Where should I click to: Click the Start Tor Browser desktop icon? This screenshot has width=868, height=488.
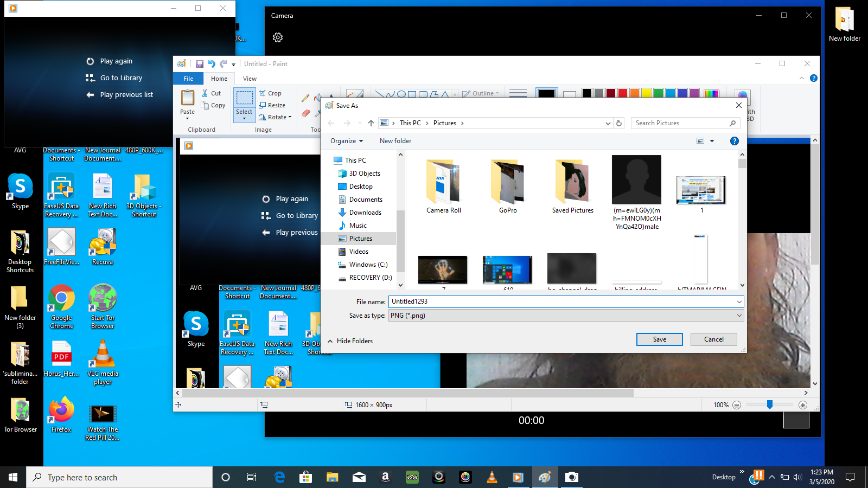tap(103, 307)
